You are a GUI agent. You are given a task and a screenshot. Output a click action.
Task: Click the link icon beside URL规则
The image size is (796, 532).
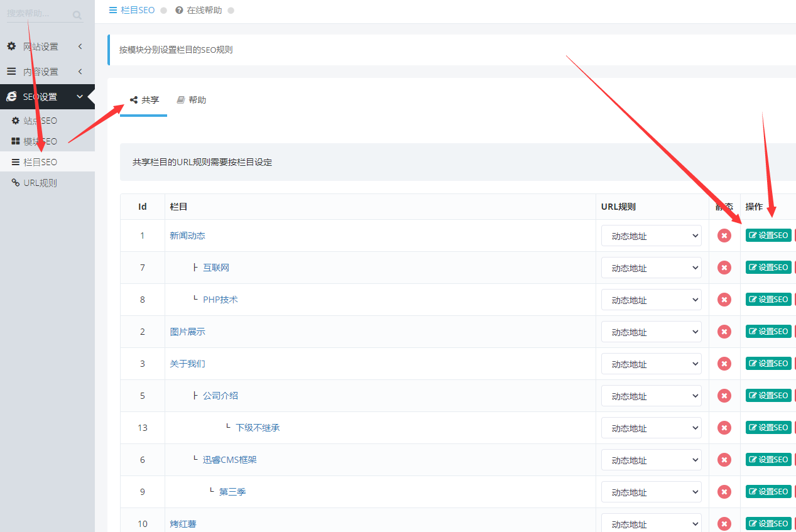pos(16,183)
